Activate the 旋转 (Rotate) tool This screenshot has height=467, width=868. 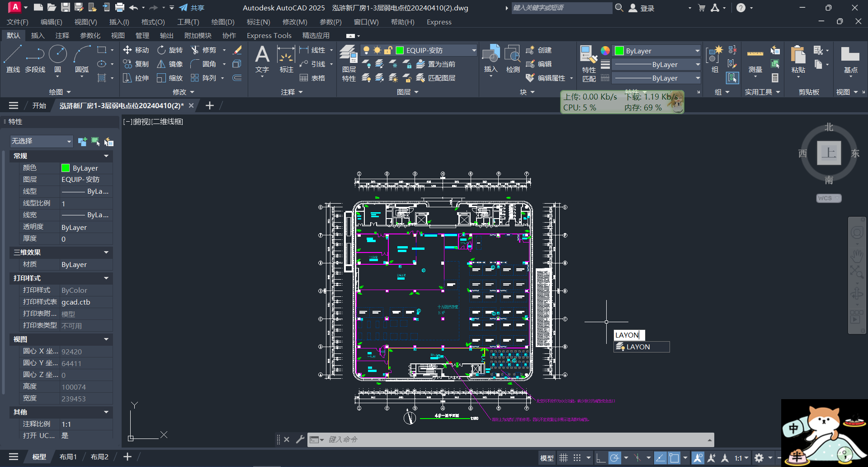tap(170, 50)
